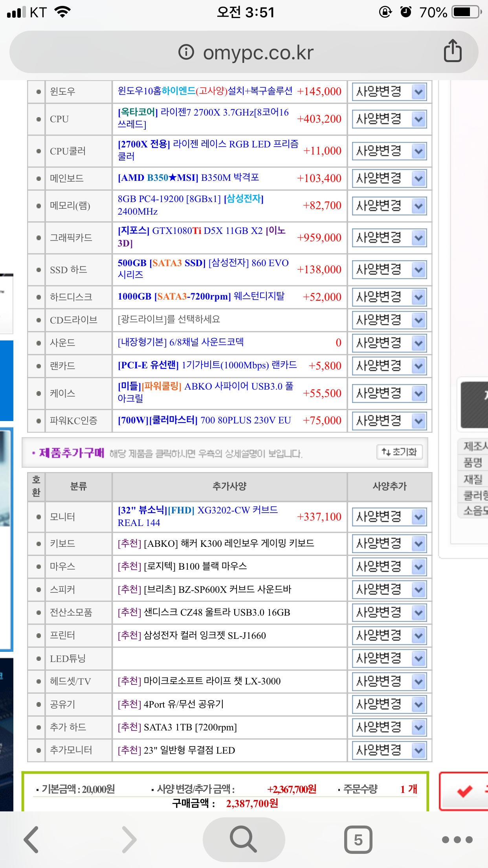488x868 pixels.
Task: Open 사양변경 dropdown for 스피커 row
Action: pos(389,590)
